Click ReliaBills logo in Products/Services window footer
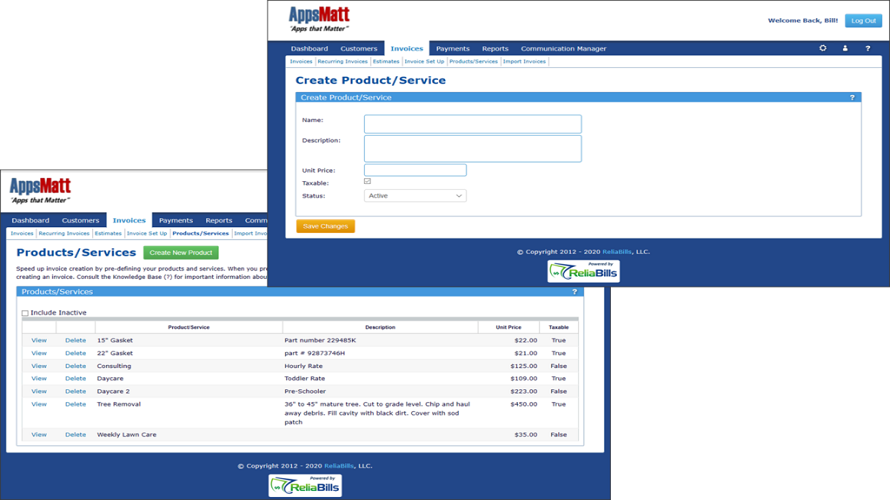The image size is (890, 500). pyautogui.click(x=305, y=486)
